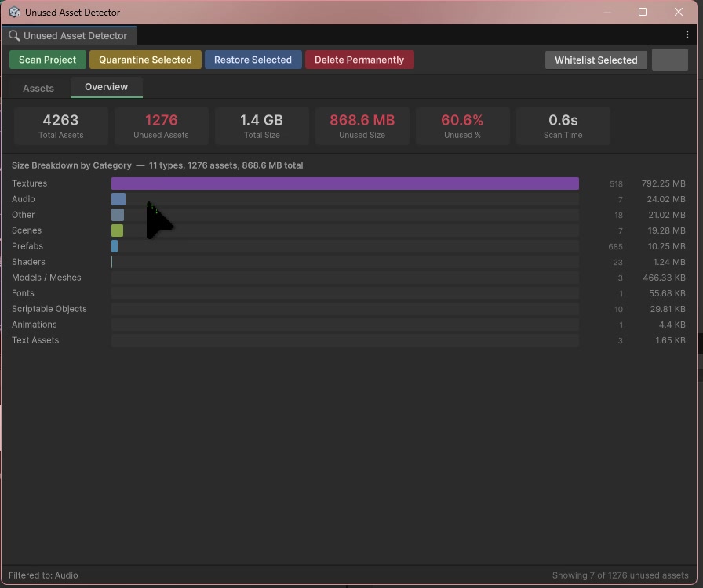Click 'Showing 7 of 1276 unused assets' status
Screen dimensions: 703x588
(620, 575)
